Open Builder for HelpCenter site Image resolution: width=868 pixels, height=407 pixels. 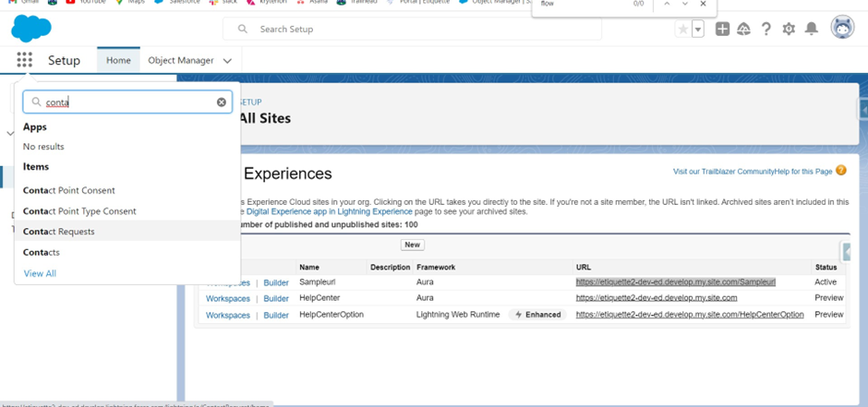[x=276, y=299]
